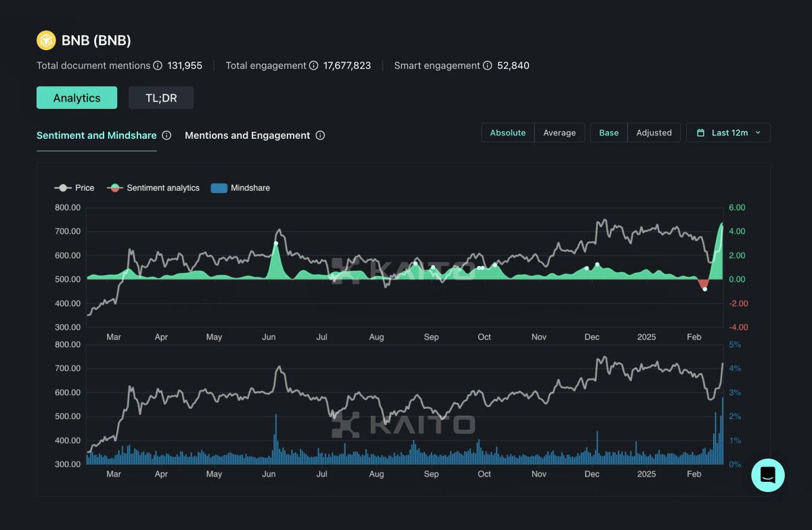Toggle the Mindshare legend entry
812x530 pixels.
pyautogui.click(x=239, y=187)
